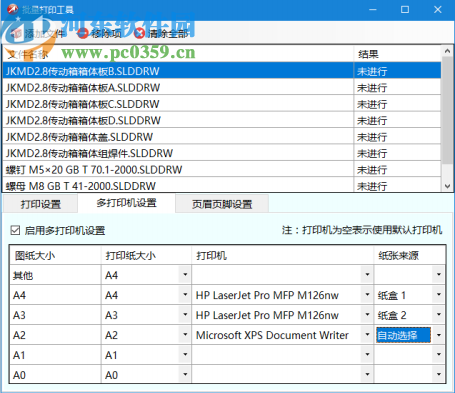Click the 其他 drawing size cell
This screenshot has width=455, height=393.
[x=55, y=275]
